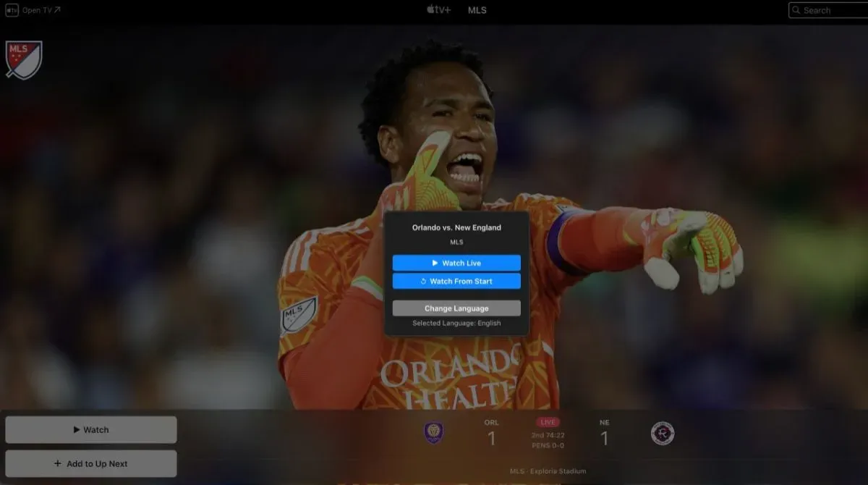Add the match to Up Next
The width and height of the screenshot is (868, 485).
pyautogui.click(x=91, y=464)
